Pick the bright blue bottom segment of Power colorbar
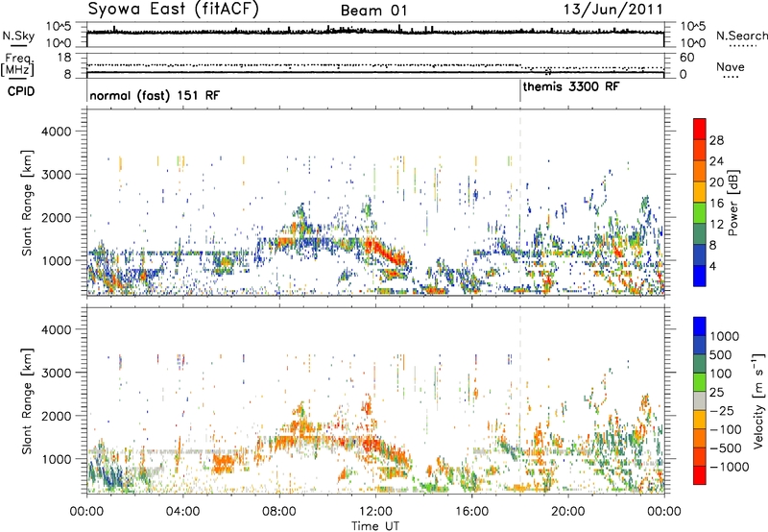The width and height of the screenshot is (768, 532). (700, 276)
